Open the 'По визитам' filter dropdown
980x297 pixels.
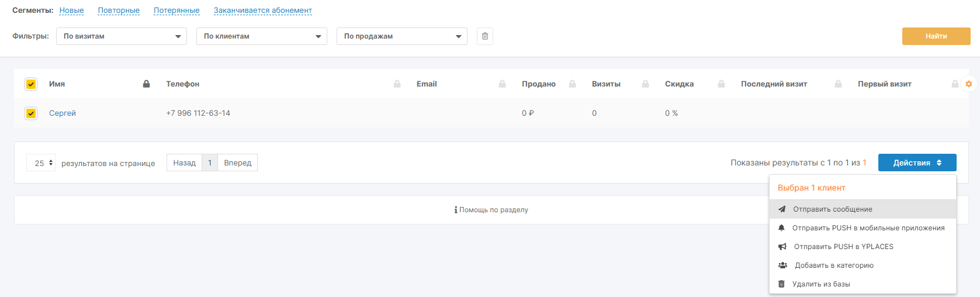tap(122, 36)
